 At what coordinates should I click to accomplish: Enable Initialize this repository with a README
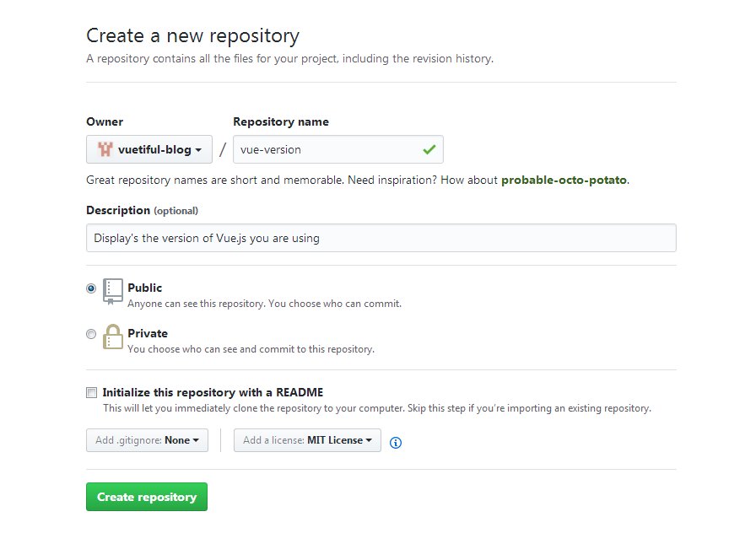92,392
